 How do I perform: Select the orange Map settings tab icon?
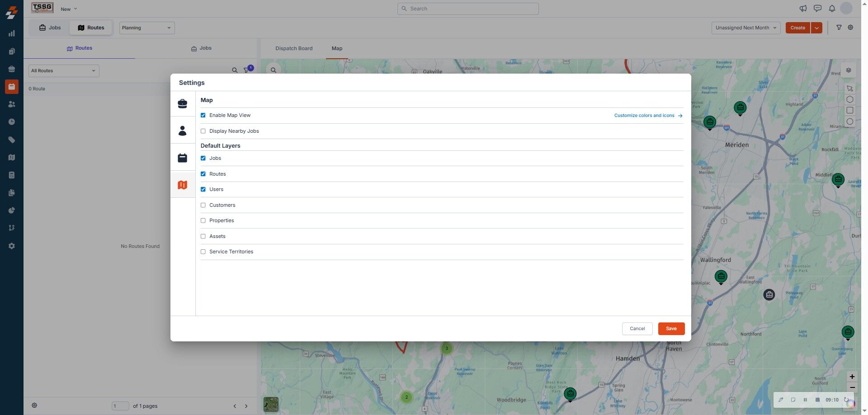click(x=183, y=185)
